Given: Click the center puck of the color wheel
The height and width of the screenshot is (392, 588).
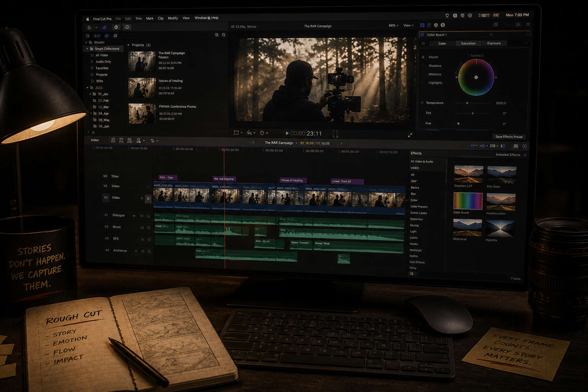Looking at the screenshot, I should coord(476,77).
